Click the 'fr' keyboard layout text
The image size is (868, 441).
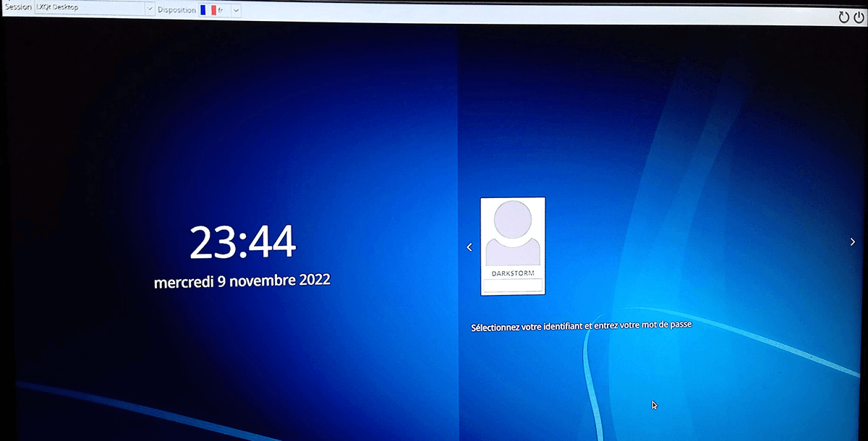click(221, 10)
